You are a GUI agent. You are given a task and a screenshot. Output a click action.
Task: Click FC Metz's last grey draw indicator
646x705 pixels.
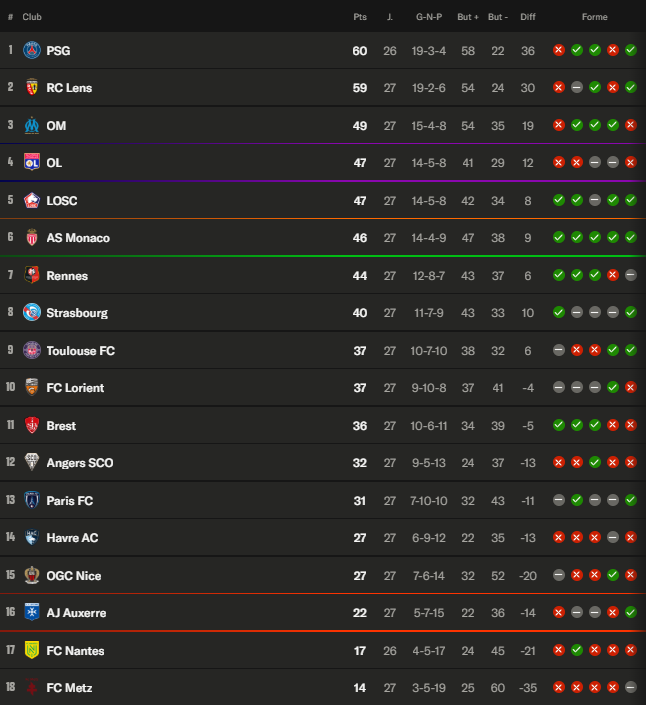point(631,688)
